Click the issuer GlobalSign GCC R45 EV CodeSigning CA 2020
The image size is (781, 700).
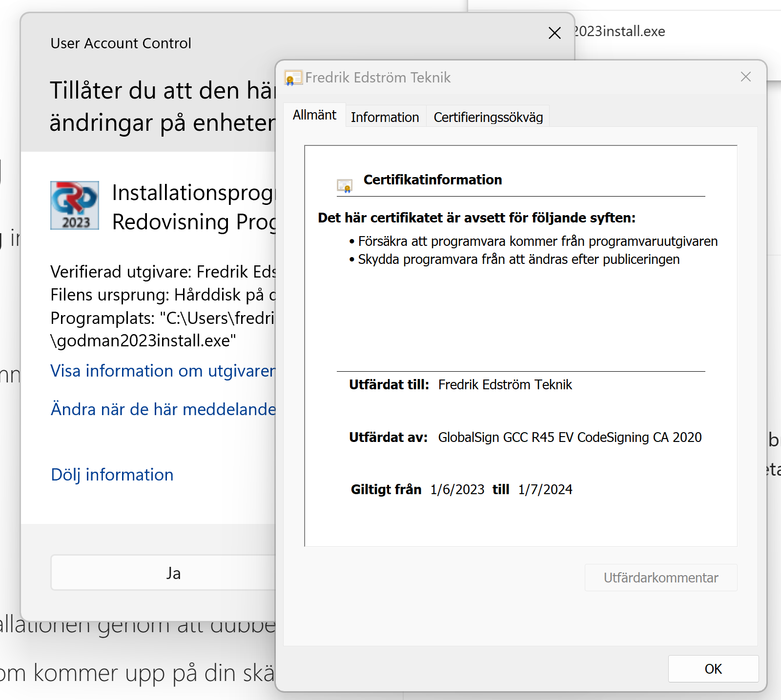point(570,437)
